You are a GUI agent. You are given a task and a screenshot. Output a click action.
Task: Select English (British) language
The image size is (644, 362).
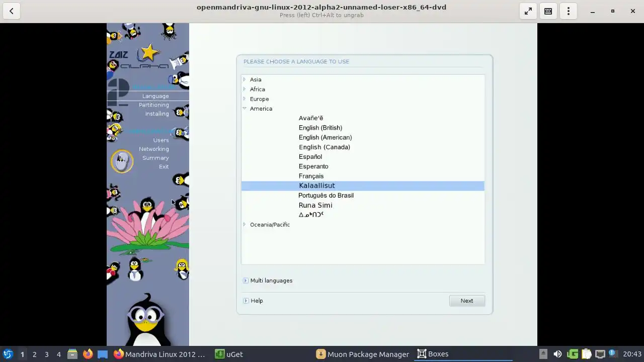pos(320,128)
